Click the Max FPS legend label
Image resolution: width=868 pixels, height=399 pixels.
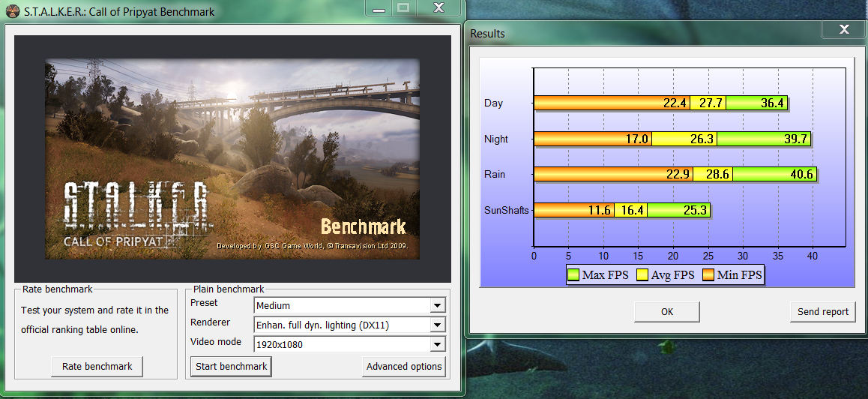tap(606, 274)
